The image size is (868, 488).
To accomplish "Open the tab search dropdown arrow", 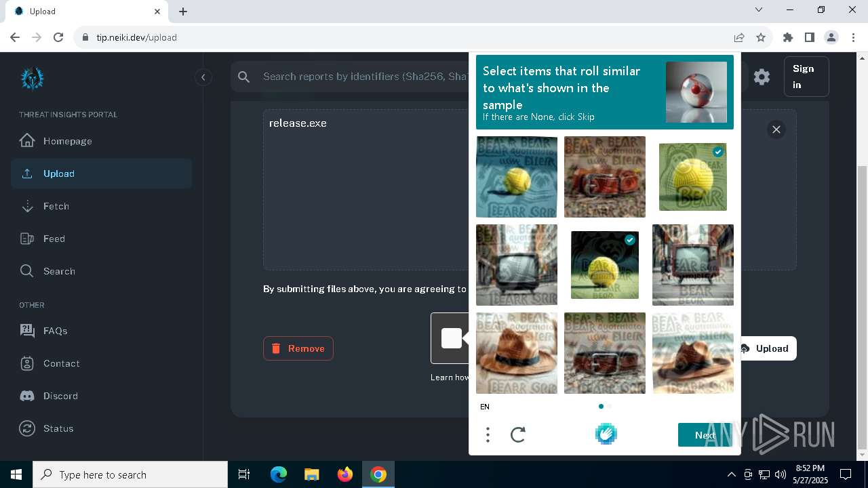I will tap(759, 10).
